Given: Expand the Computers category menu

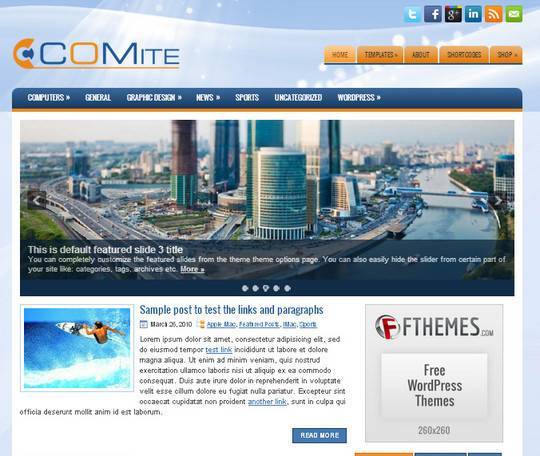Looking at the screenshot, I should [49, 98].
